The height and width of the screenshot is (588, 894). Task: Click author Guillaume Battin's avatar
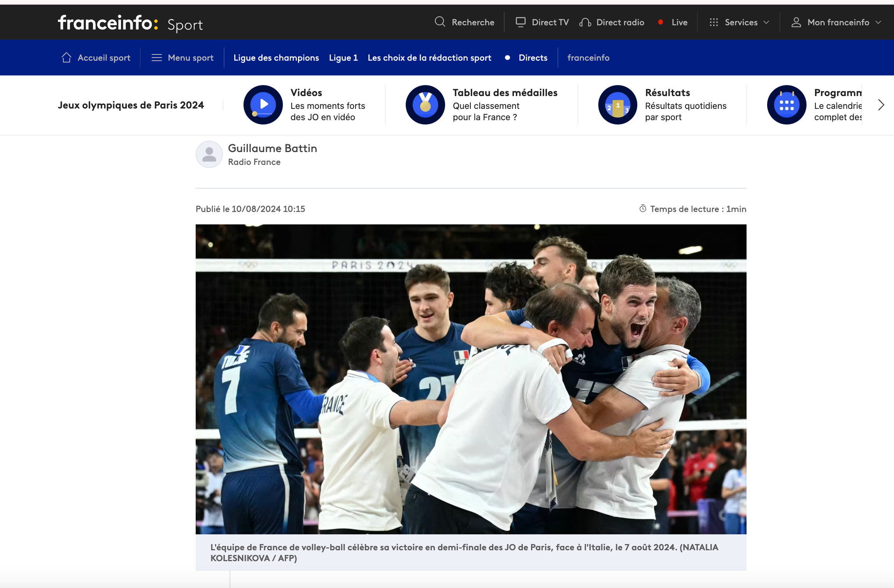[x=209, y=154]
